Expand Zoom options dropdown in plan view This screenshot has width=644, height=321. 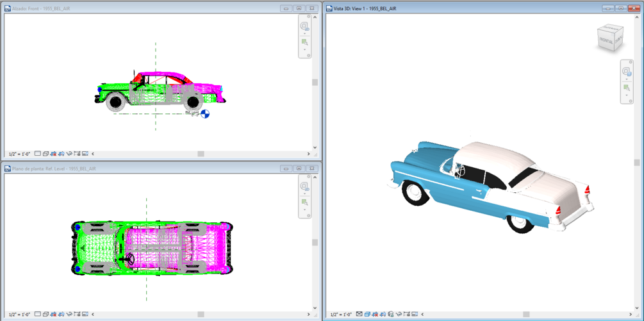pyautogui.click(x=305, y=210)
